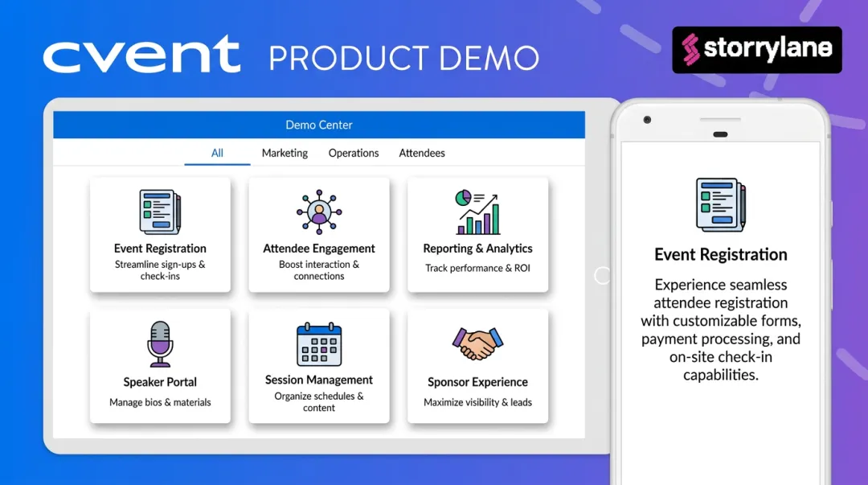Open the Session Management card title
This screenshot has width=868, height=485.
(319, 380)
